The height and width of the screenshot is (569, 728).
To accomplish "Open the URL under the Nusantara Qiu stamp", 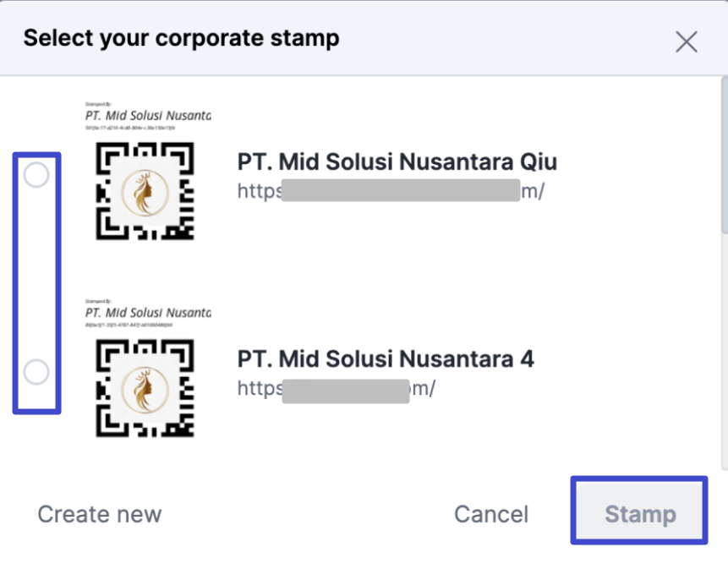I will click(391, 191).
